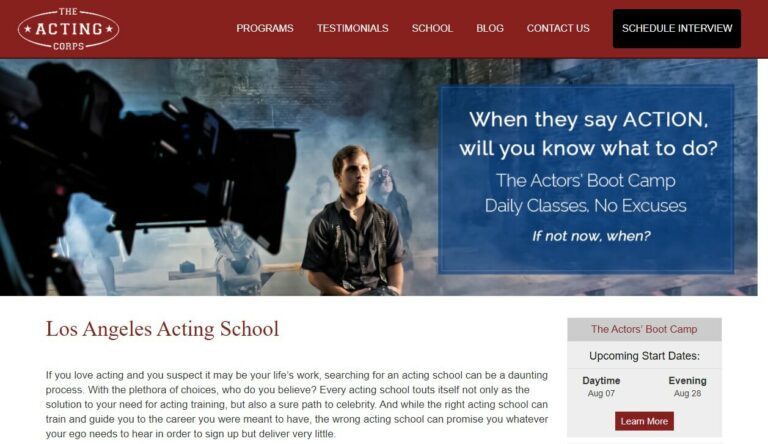768x444 pixels.
Task: Click the seated actor in hero image
Action: [354, 221]
